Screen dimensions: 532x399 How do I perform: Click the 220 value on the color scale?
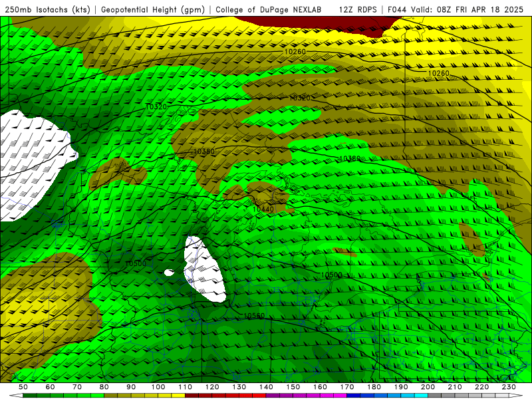coord(481,387)
